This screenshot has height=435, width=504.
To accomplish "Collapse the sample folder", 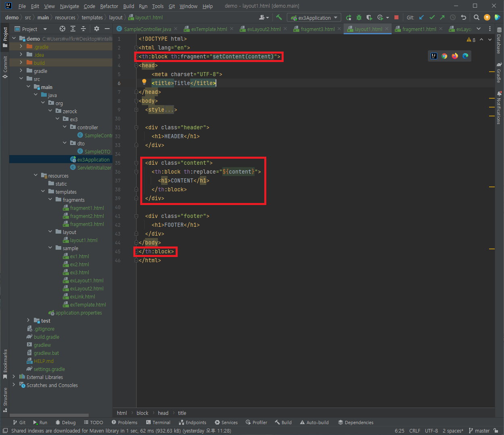I will click(50, 248).
